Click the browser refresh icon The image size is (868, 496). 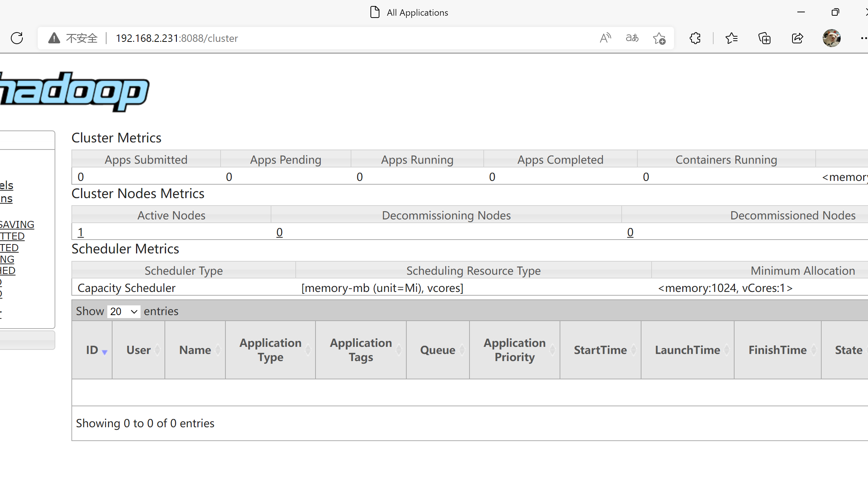[x=17, y=38]
